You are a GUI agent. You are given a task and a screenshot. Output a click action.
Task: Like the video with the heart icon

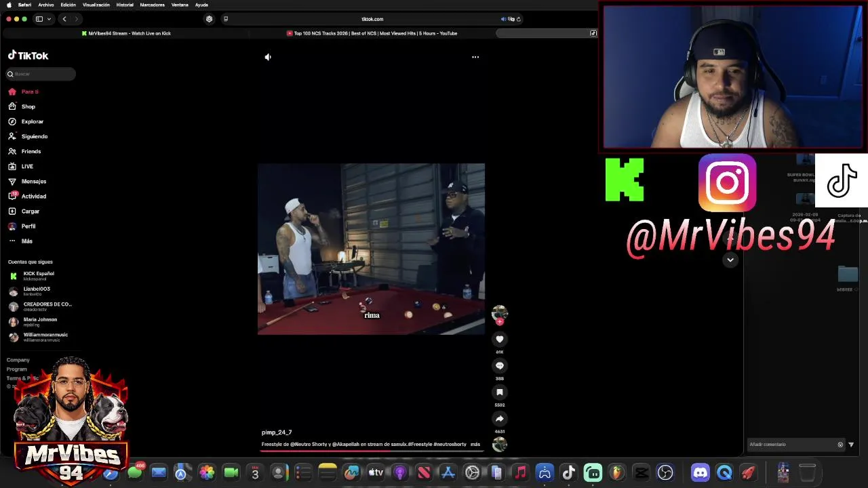pyautogui.click(x=500, y=339)
